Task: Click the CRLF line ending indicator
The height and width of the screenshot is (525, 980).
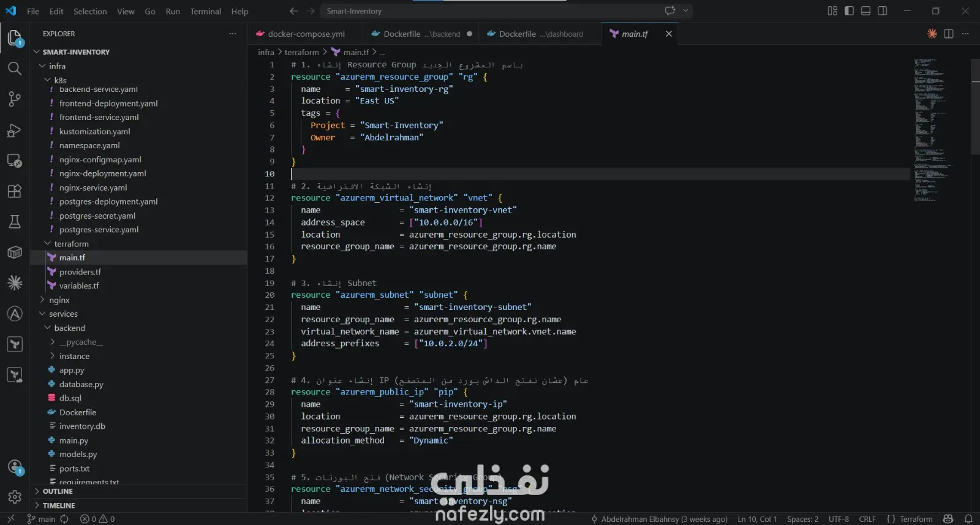Action: (x=867, y=519)
